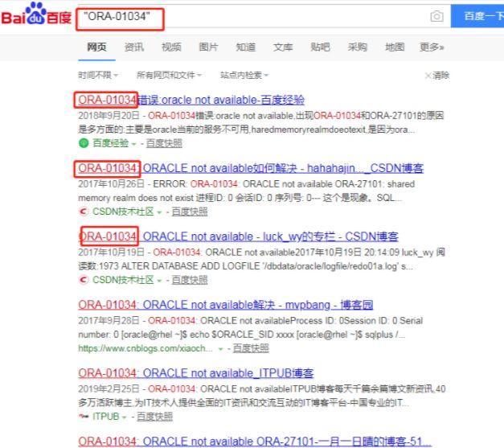Click the 百度一下 search button
This screenshot has height=448, width=504.
[477, 16]
